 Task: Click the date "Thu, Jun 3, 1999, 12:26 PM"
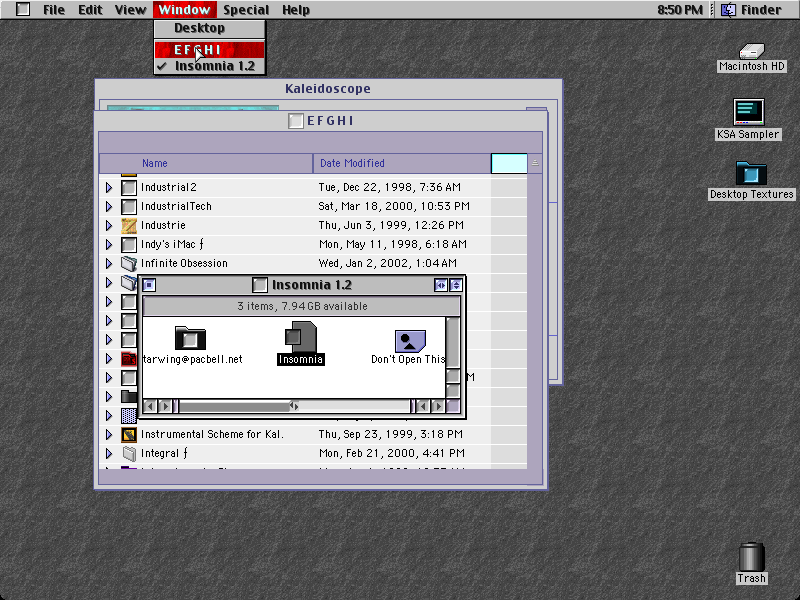[x=391, y=225]
